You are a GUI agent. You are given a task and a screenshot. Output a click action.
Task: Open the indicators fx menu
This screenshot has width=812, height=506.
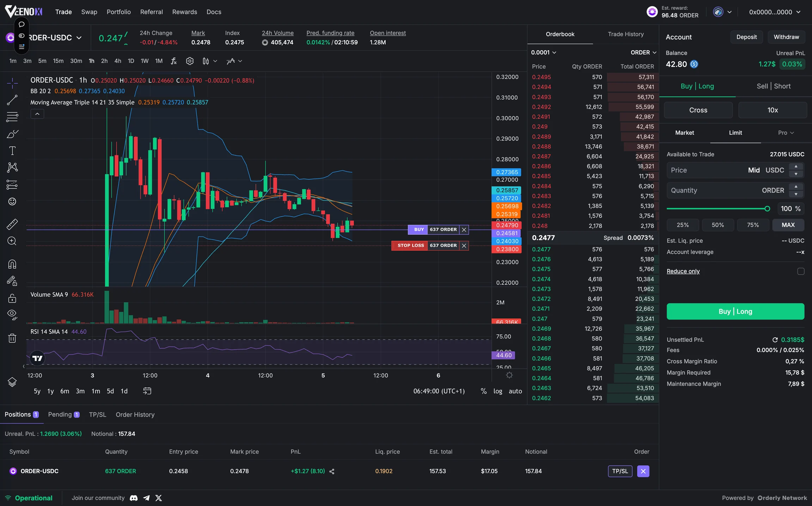pos(174,61)
